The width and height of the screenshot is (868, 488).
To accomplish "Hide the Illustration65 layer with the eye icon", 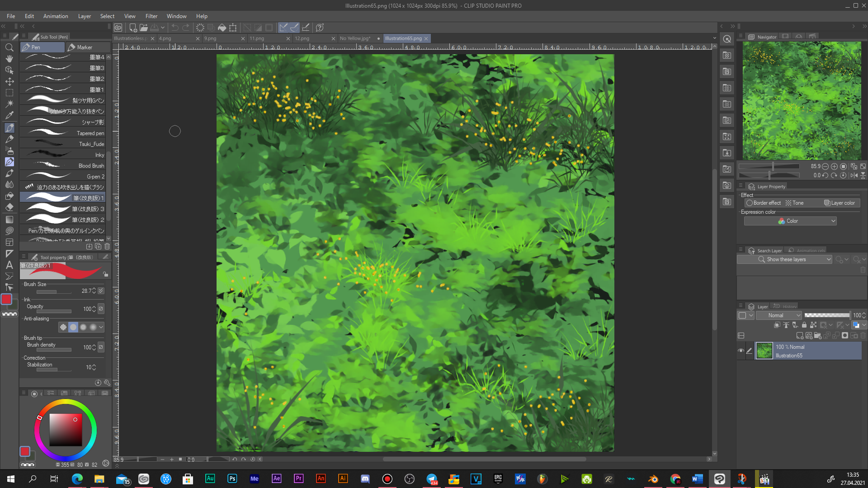I will (x=741, y=351).
